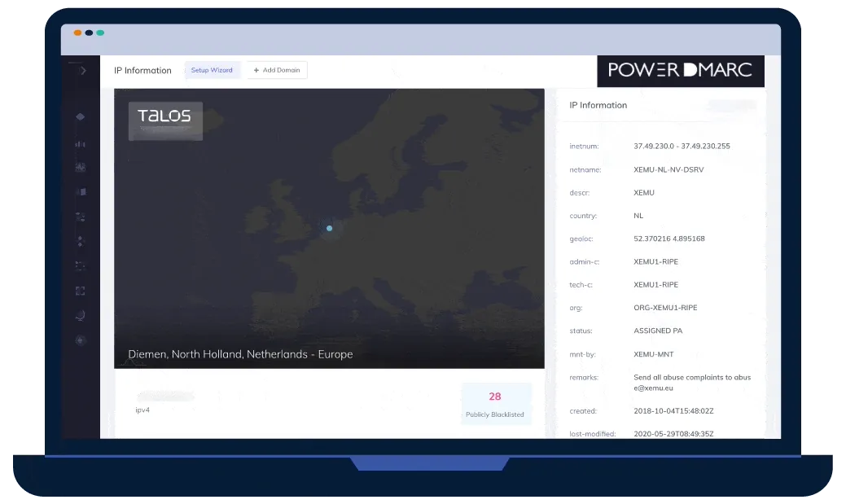Click the inetnum field label
Viewport: 846px width, 504px height.
coord(584,147)
